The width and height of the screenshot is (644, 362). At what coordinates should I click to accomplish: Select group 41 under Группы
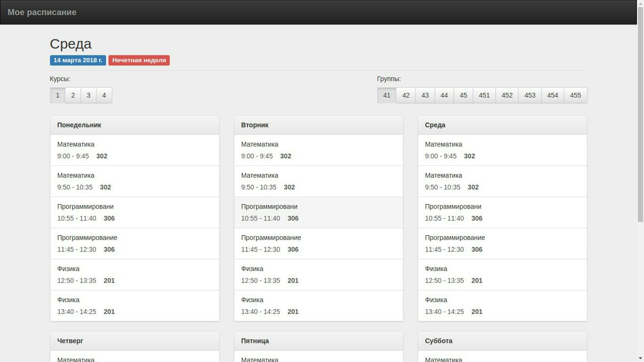tap(387, 95)
